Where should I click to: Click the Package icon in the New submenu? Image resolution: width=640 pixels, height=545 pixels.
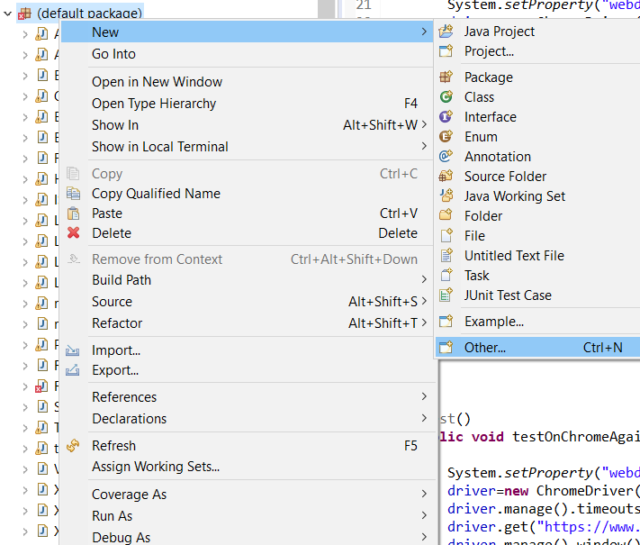point(446,77)
